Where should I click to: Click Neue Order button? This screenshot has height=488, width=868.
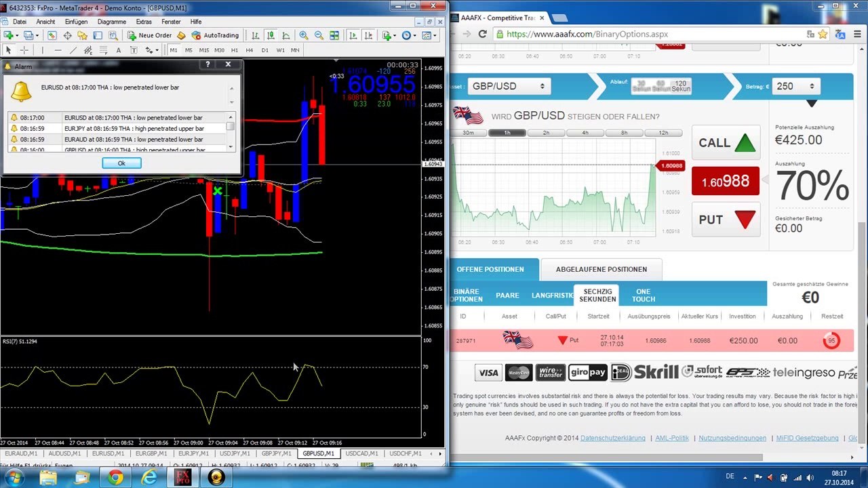tap(149, 35)
